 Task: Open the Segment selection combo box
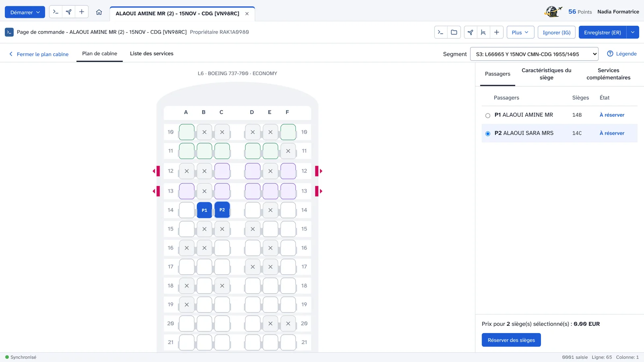click(534, 54)
